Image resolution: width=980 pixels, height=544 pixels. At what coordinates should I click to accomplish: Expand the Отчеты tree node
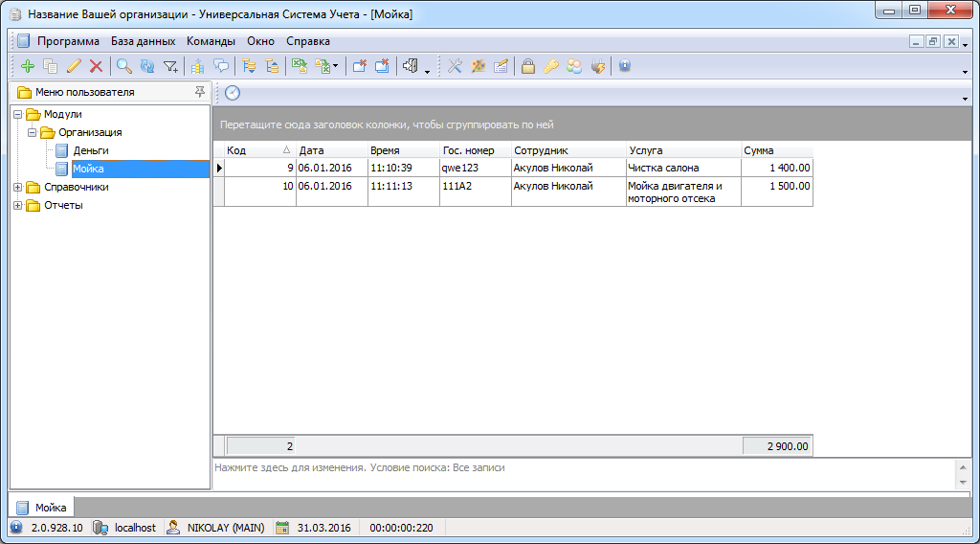pyautogui.click(x=18, y=205)
